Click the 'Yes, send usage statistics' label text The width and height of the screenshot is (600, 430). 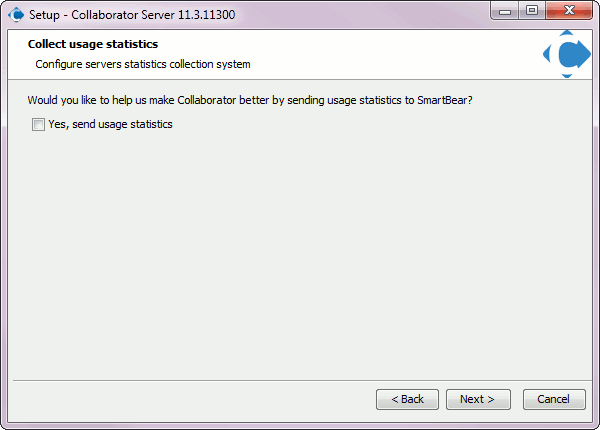pos(110,124)
